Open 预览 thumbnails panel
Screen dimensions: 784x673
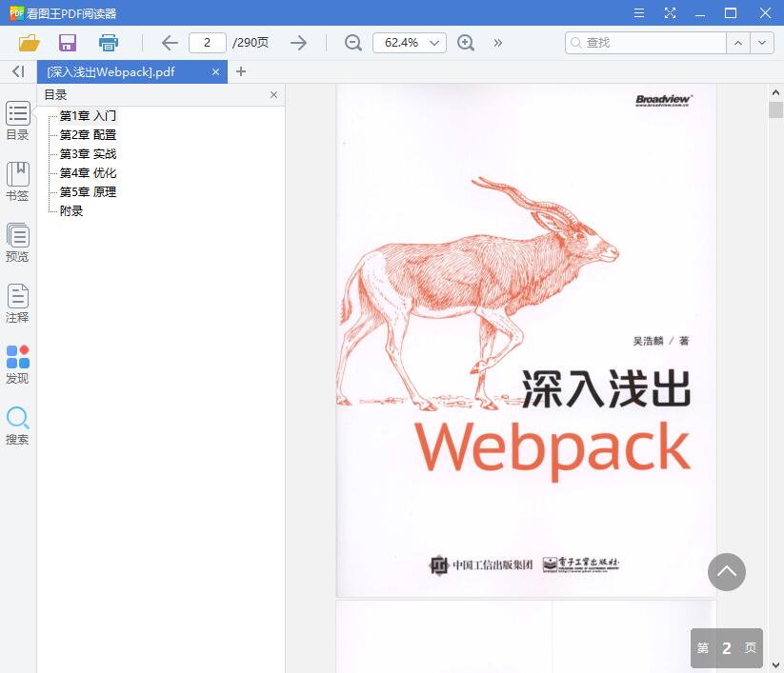click(x=17, y=243)
